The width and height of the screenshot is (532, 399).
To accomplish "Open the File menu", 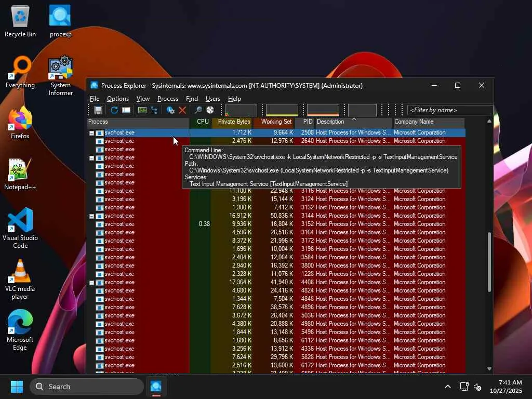I will coord(95,99).
